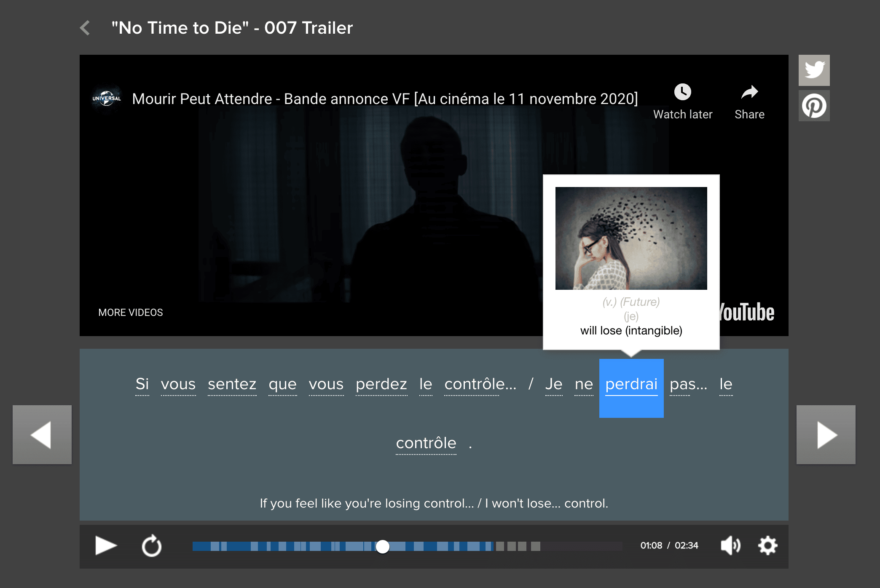Viewport: 880px width, 588px height.
Task: Click the word "sentez" in subtitles
Action: click(x=232, y=384)
